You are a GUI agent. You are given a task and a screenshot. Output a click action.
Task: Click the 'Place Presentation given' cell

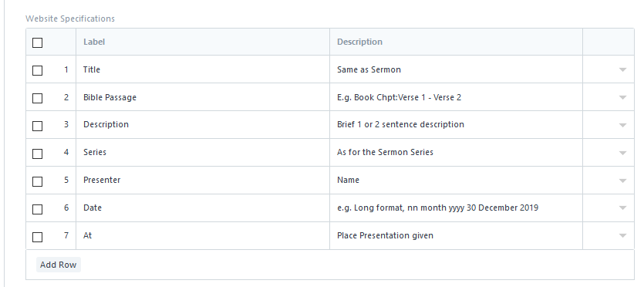pos(456,235)
